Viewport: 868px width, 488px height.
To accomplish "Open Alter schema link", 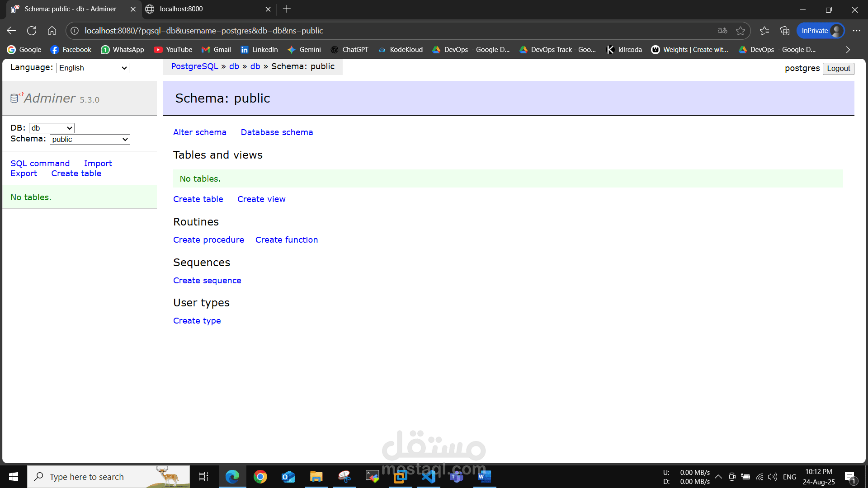I will (x=200, y=132).
